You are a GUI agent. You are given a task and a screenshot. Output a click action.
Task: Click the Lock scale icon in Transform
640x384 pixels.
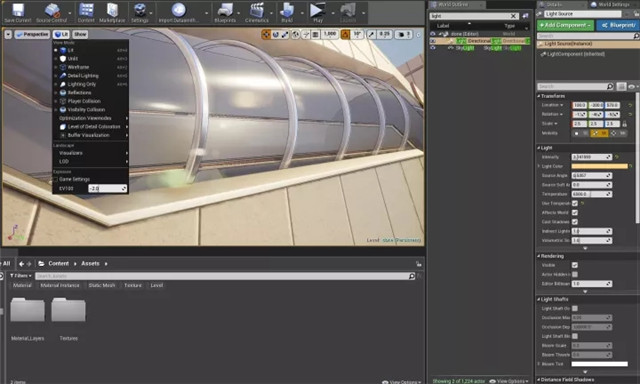pos(624,124)
